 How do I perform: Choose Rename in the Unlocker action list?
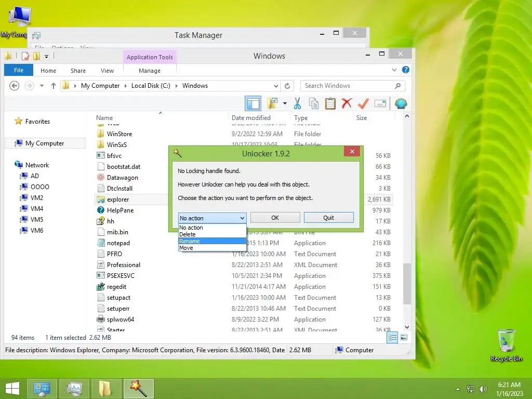tap(212, 241)
